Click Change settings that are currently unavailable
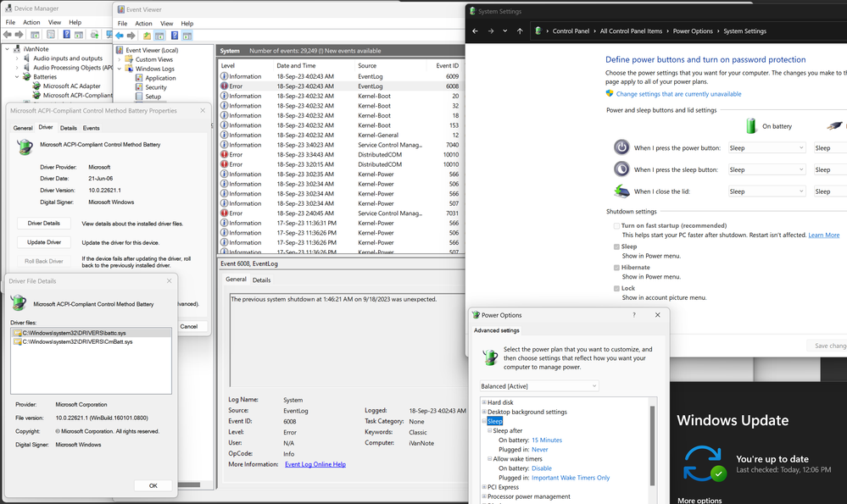 coord(678,94)
